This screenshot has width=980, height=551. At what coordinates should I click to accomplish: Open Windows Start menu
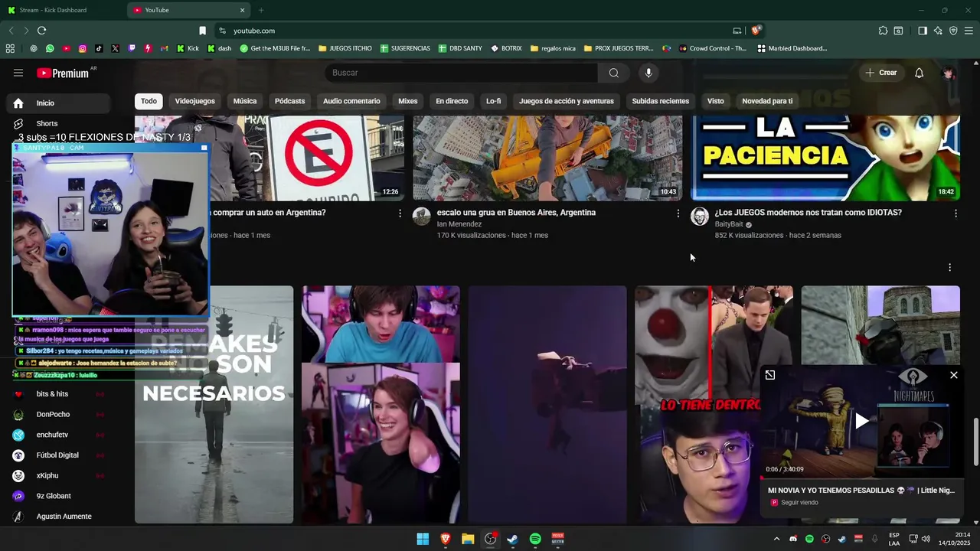click(x=423, y=540)
